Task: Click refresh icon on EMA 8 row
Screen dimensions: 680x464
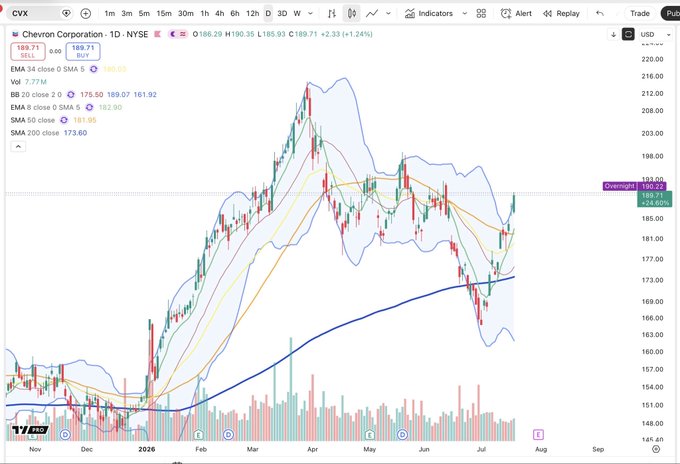Action: point(89,107)
